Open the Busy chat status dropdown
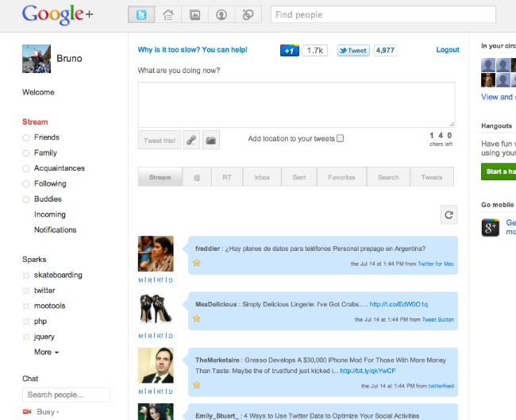Screen dimensions: 516x420 (x=48, y=412)
